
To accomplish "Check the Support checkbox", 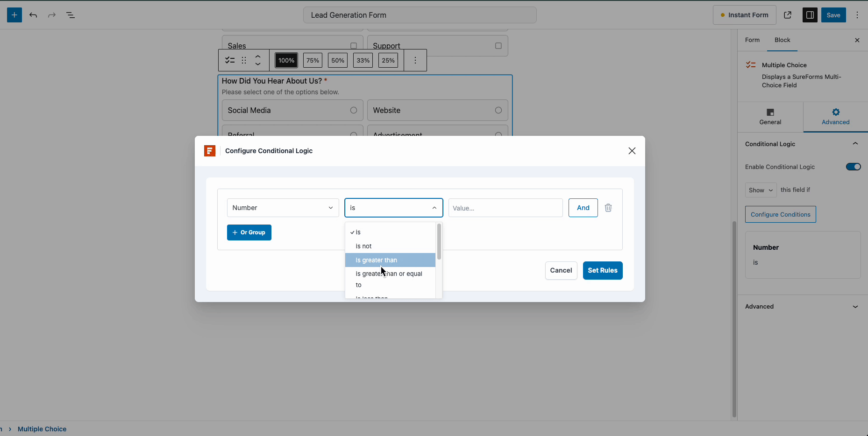I will (x=498, y=46).
